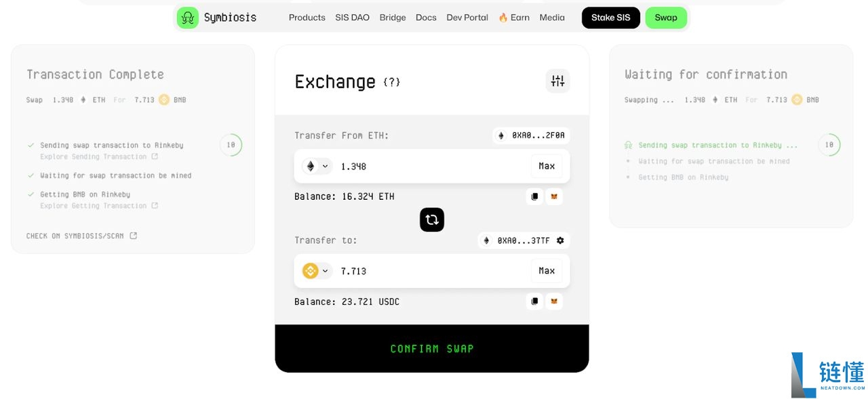Image resolution: width=868 pixels, height=399 pixels.
Task: Expand the BNB token selector dropdown
Action: point(317,271)
